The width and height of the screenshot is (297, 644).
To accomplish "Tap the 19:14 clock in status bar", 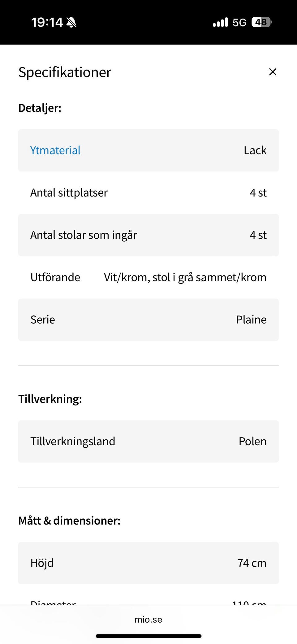I will pyautogui.click(x=47, y=22).
